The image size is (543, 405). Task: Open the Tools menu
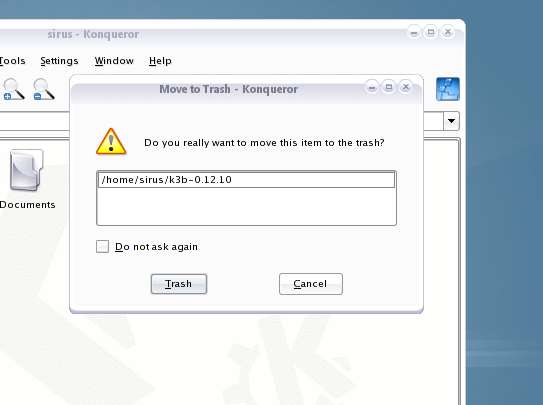point(12,61)
